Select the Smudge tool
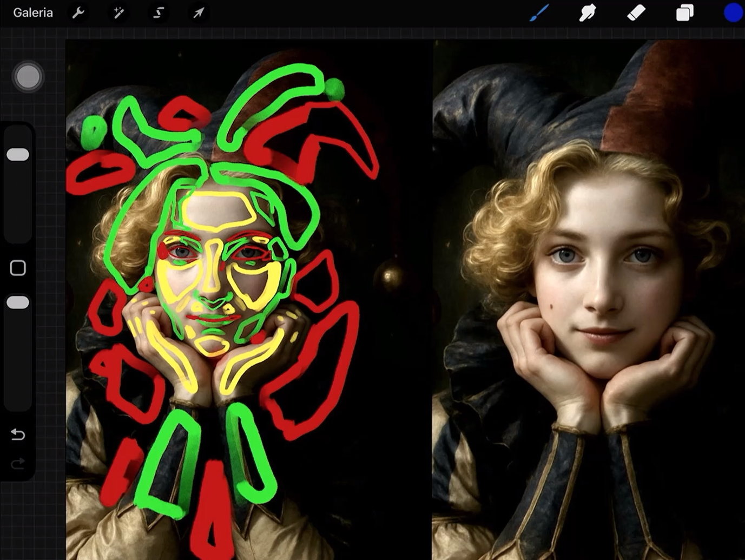745x560 pixels. pos(587,12)
